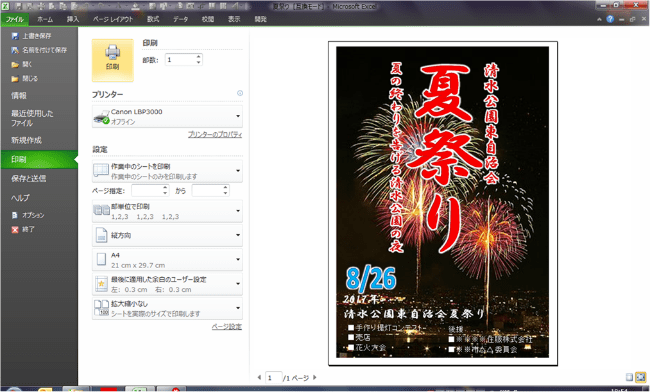Open プリンターのプロパティ link

(215, 134)
